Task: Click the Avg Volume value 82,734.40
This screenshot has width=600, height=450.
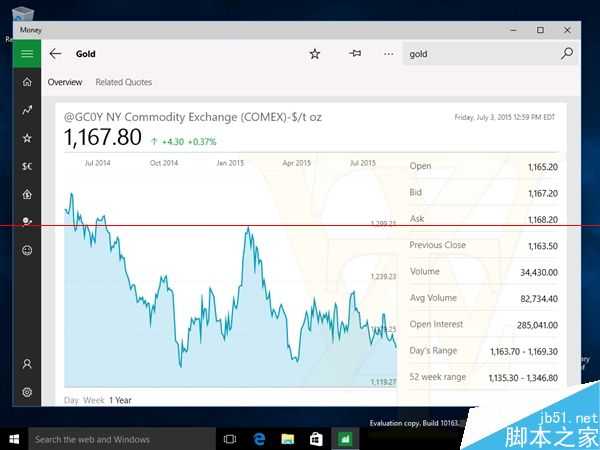Action: click(539, 299)
